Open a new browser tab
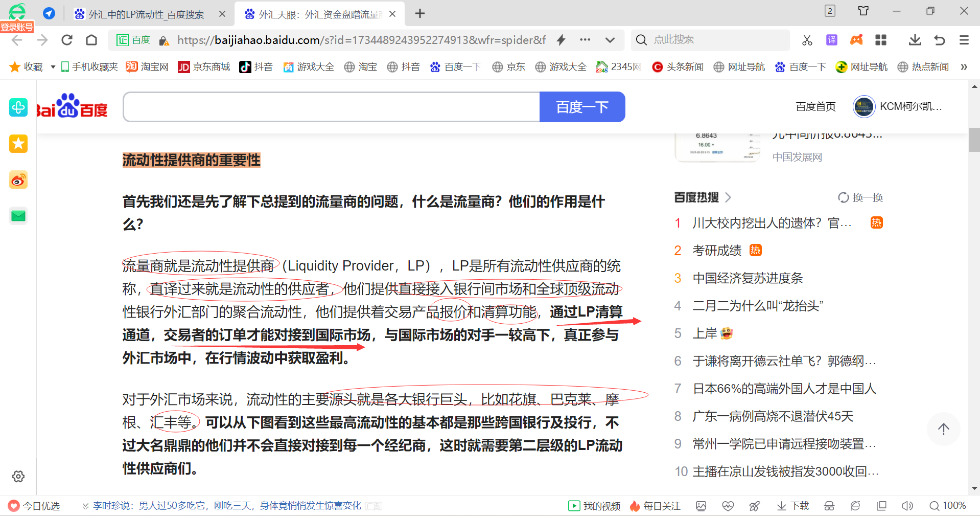The height and width of the screenshot is (516, 980). pyautogui.click(x=419, y=14)
